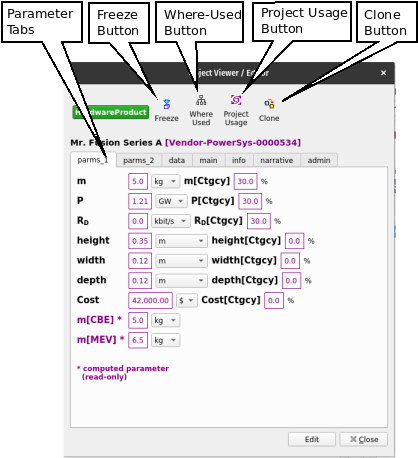The height and width of the screenshot is (458, 418).
Task: Click the Cost parameter label
Action: (x=88, y=300)
